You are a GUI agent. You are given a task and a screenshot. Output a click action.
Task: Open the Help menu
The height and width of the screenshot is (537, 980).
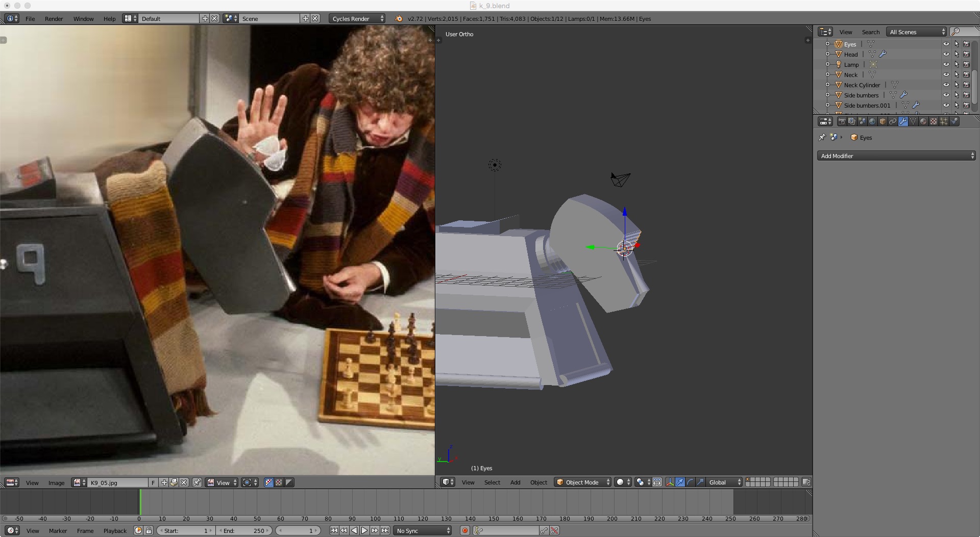pos(109,18)
